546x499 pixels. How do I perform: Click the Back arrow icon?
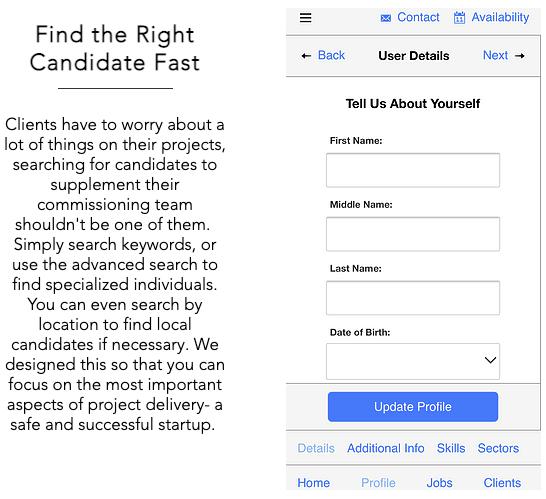pyautogui.click(x=306, y=56)
